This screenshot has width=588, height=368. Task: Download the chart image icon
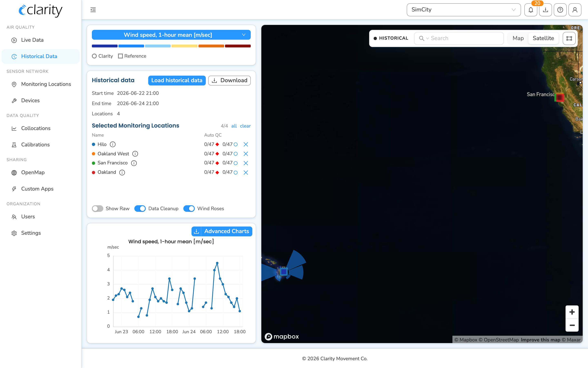(x=196, y=231)
